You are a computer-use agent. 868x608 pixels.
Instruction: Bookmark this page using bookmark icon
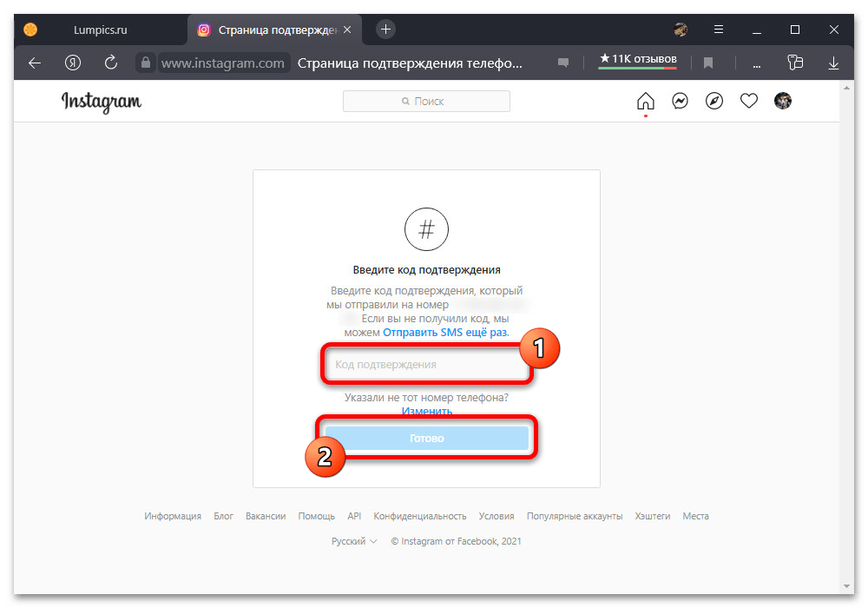point(708,63)
